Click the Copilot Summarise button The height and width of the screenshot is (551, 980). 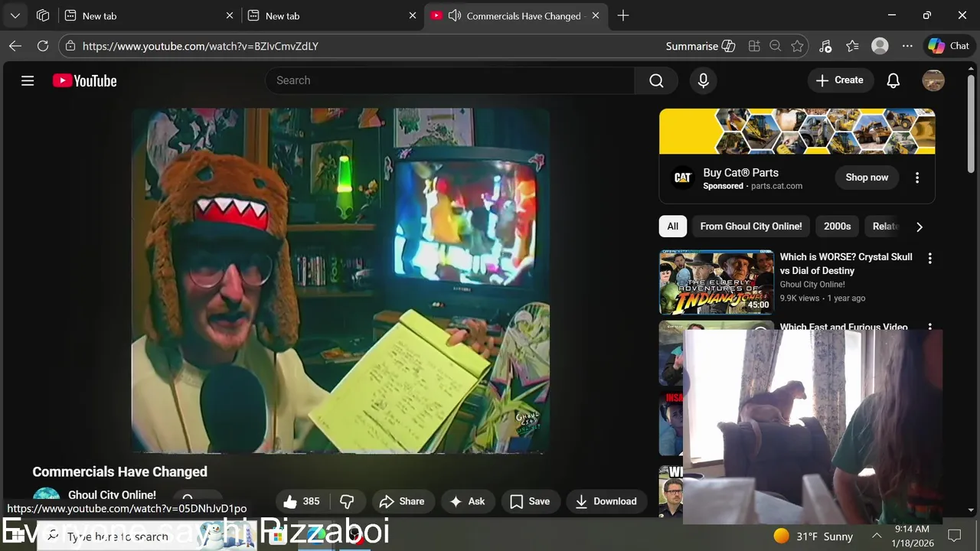pyautogui.click(x=700, y=46)
